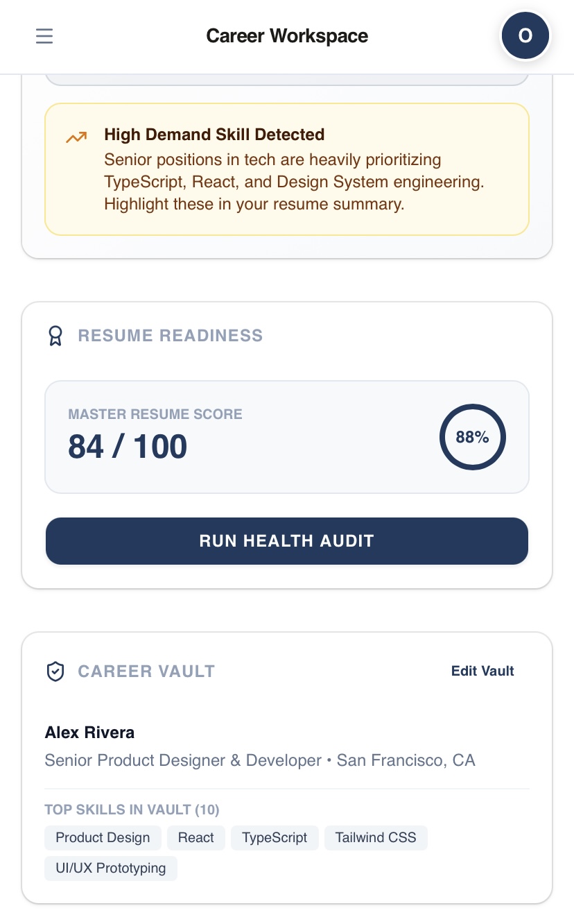Click the shield check icon by Career Vault

click(55, 671)
